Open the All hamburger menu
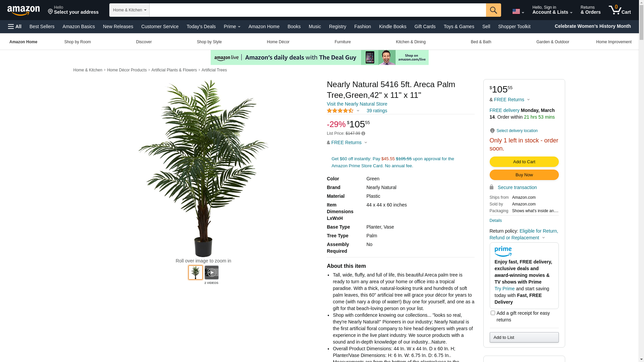This screenshot has height=362, width=644. click(15, 26)
